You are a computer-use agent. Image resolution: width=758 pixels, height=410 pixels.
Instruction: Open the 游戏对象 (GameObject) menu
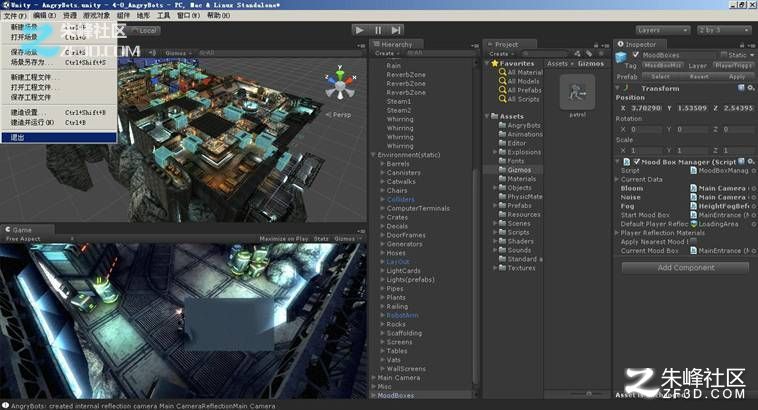96,15
